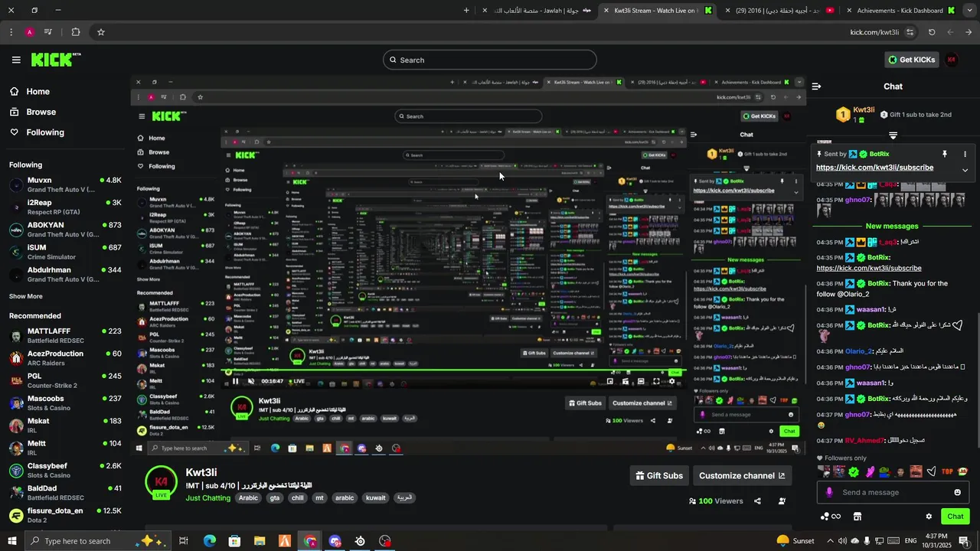Click the pin icon on the pinned BotRix message

coord(945,154)
